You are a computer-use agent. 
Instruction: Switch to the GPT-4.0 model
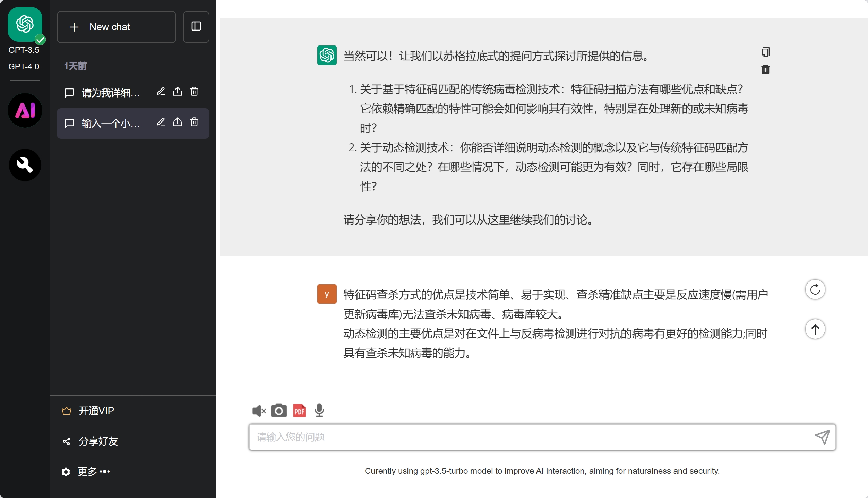(x=24, y=66)
